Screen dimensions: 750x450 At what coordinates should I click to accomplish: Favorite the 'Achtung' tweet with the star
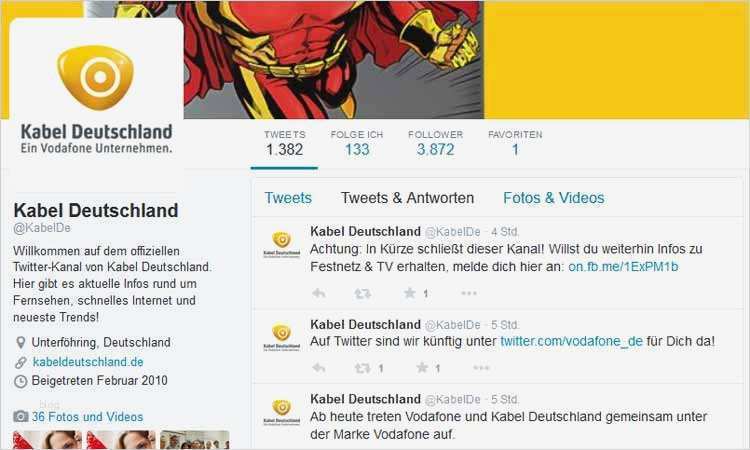409,293
